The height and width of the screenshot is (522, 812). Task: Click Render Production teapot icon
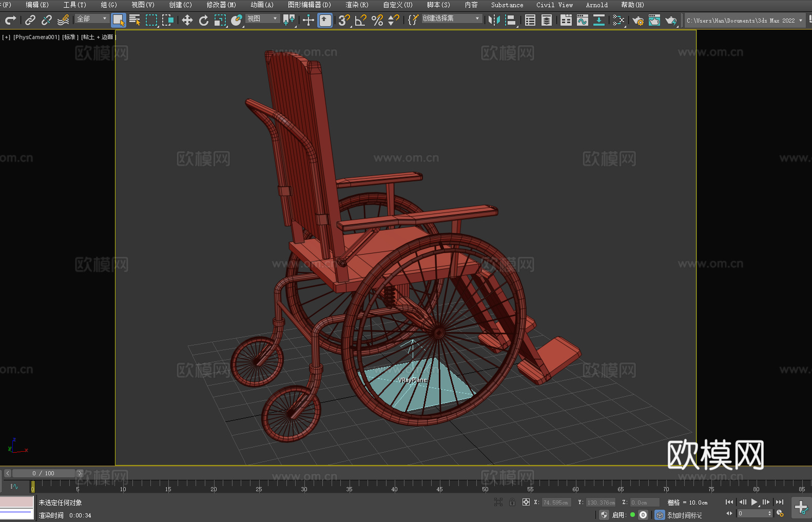tap(671, 20)
